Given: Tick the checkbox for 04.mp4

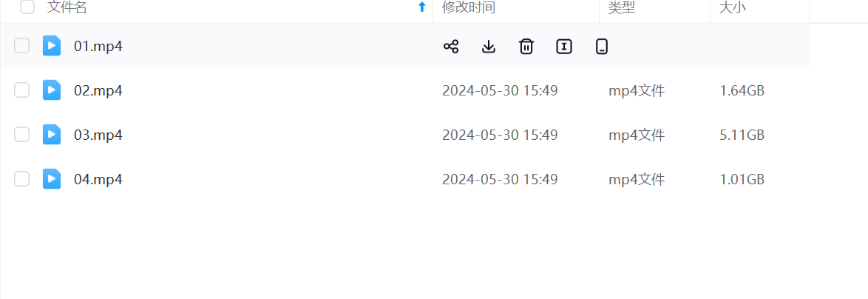Looking at the screenshot, I should [x=21, y=179].
